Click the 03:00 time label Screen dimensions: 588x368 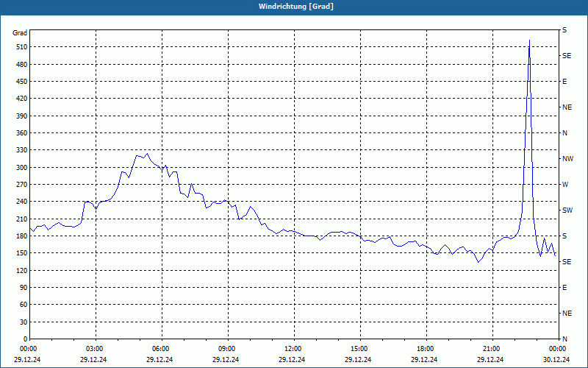coord(95,349)
